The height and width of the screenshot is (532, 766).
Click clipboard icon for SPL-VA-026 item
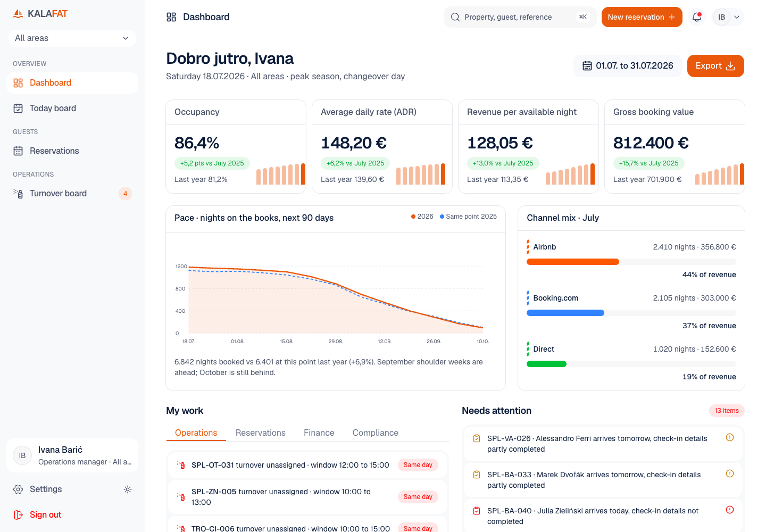pyautogui.click(x=477, y=438)
